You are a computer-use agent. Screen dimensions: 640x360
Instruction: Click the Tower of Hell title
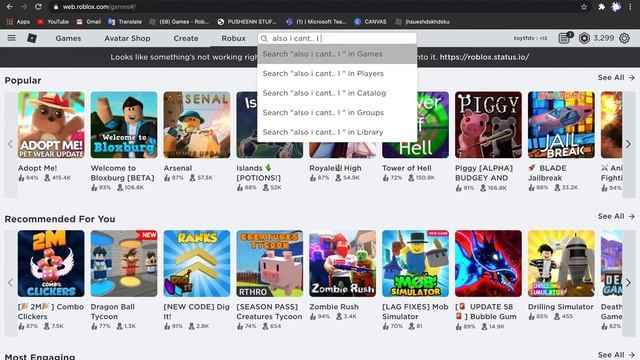tap(407, 168)
